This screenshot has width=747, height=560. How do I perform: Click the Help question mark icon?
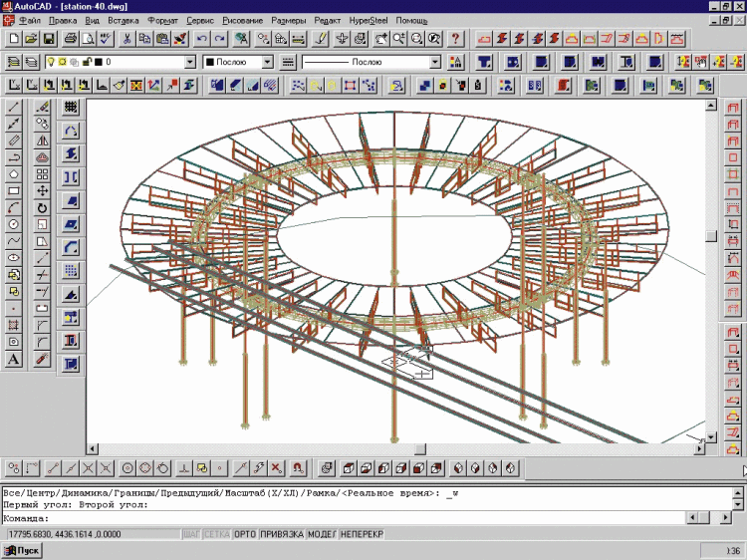(455, 39)
